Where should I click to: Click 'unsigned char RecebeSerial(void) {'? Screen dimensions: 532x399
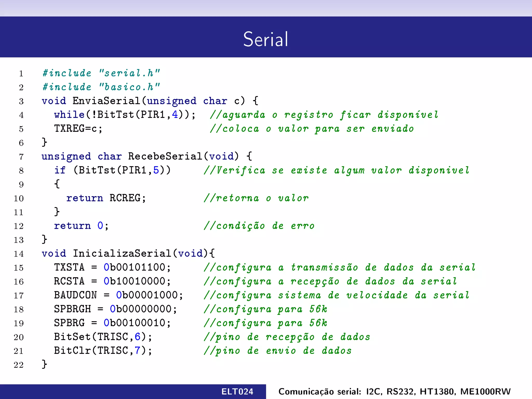[x=147, y=156]
